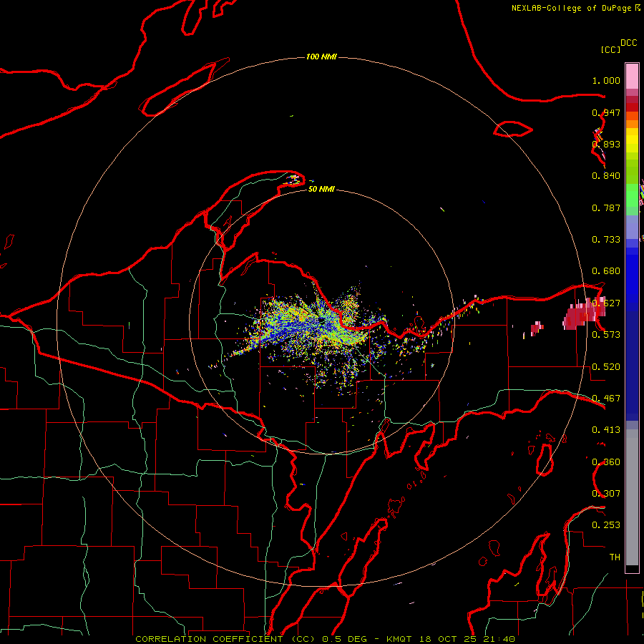Click the 0.307 legend value
This screenshot has height=644, width=644.
coord(606,493)
